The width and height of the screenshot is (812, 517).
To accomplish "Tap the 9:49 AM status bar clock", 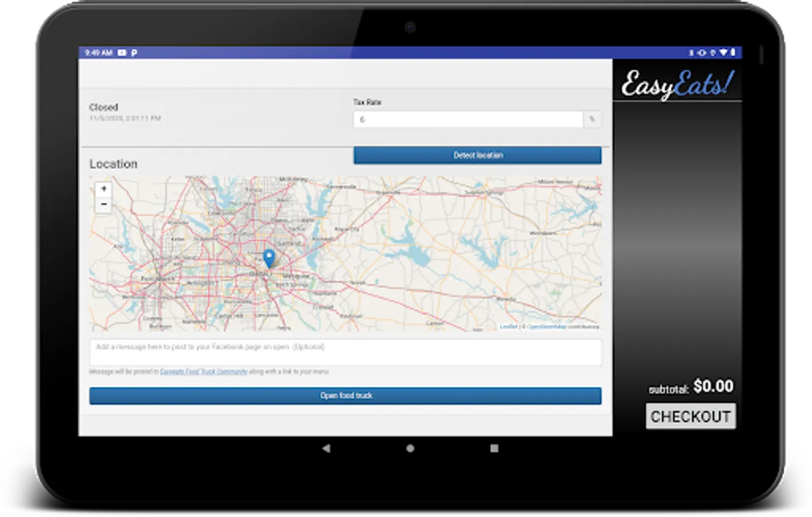I will tap(98, 52).
